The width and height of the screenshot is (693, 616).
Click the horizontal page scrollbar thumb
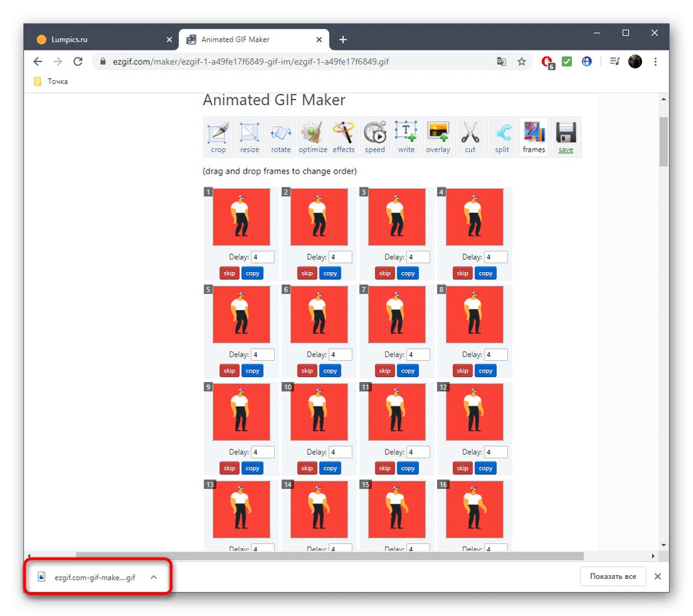tap(330, 556)
